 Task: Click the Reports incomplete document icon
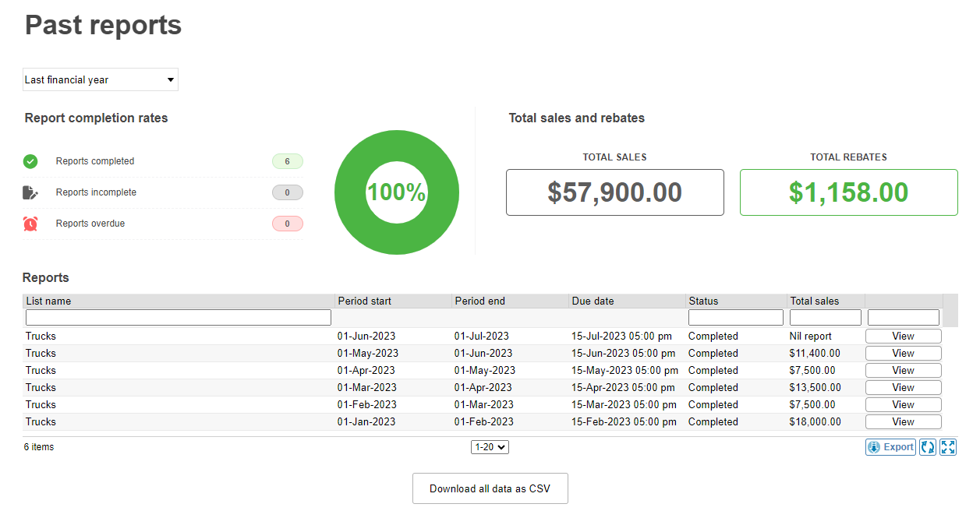pyautogui.click(x=30, y=192)
